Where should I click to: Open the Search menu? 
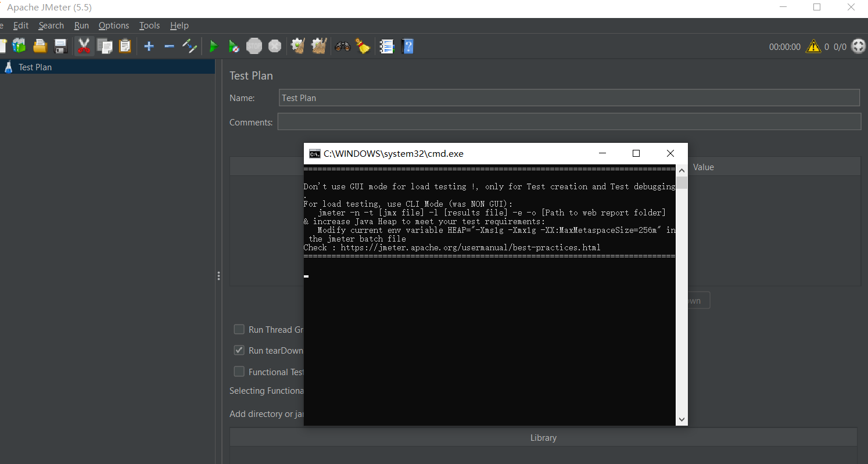point(51,26)
